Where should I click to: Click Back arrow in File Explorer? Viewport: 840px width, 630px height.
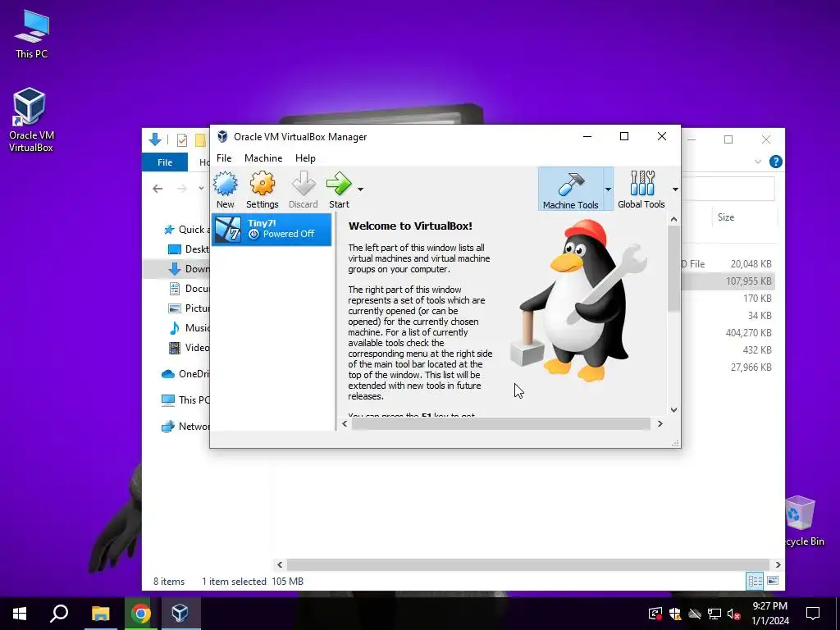[x=157, y=189]
